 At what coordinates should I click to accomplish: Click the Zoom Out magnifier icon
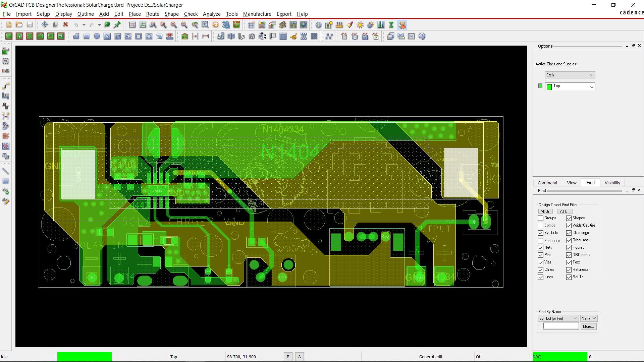pyautogui.click(x=184, y=25)
